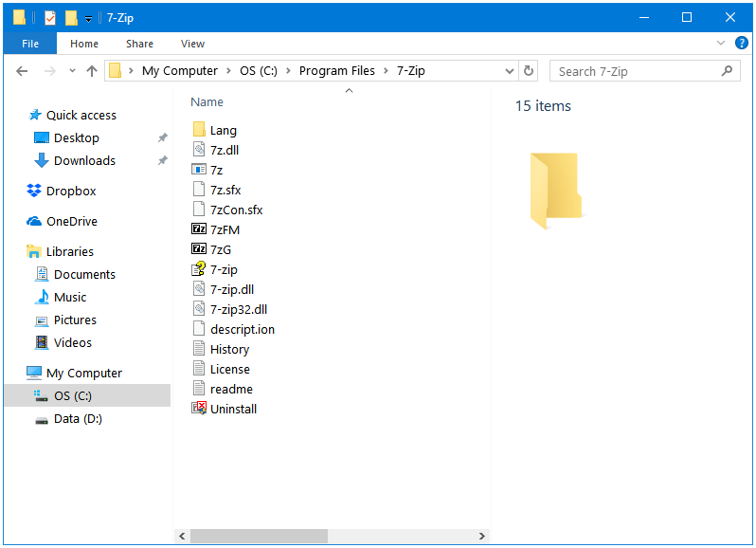Viewport: 756px width, 548px height.
Task: Go forward to next folder
Action: tap(49, 71)
